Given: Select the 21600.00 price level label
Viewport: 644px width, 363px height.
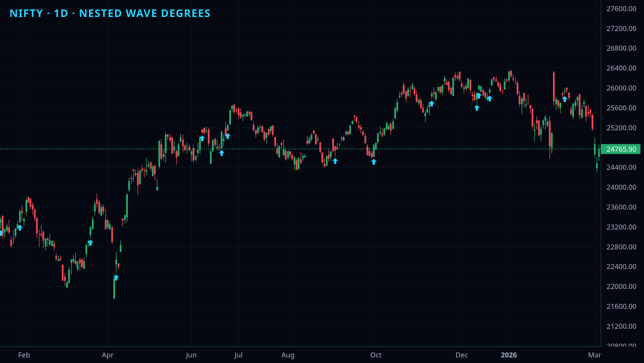Looking at the screenshot, I should click(x=621, y=307).
